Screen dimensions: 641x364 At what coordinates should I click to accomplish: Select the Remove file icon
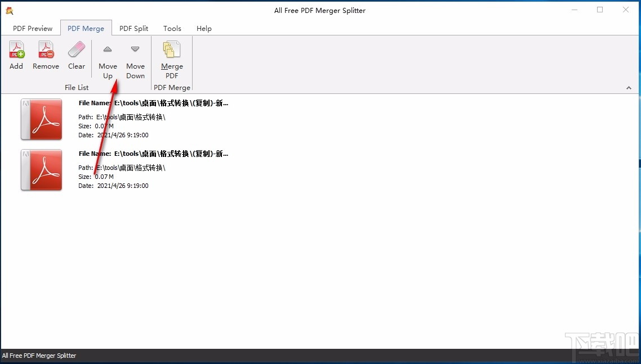(x=46, y=50)
